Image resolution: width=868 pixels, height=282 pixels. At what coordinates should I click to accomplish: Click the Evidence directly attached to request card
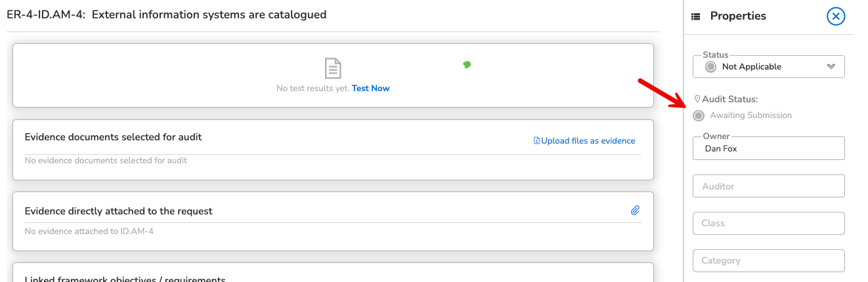point(333,221)
